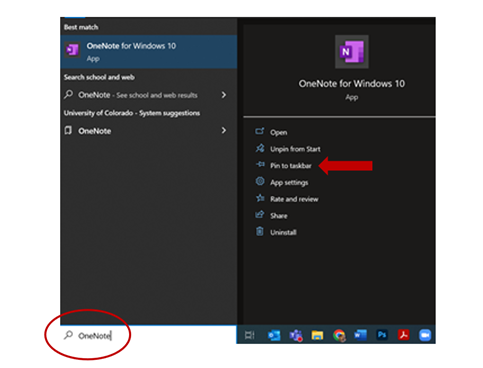Viewport: 483px width, 368px height.
Task: Choose Unpin from Start
Action: [295, 149]
